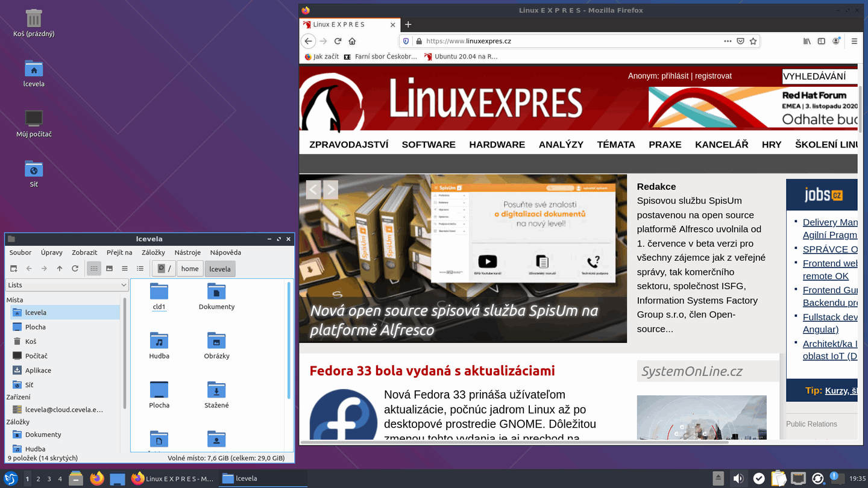Image resolution: width=868 pixels, height=488 pixels.
Task: Bookmark this page with star icon
Action: [753, 41]
